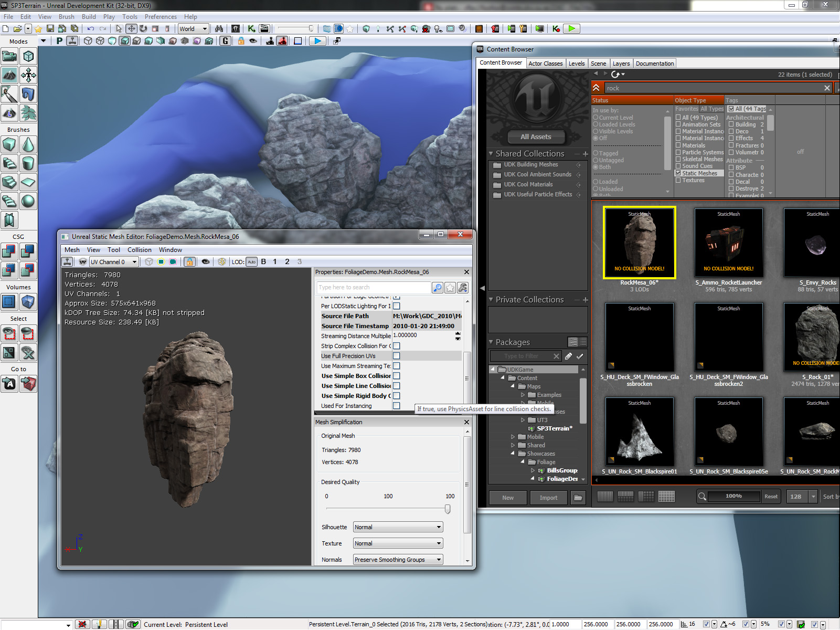Screen dimensions: 840x630
Task: Enable Use Simple Line Collision checkbox
Action: tap(397, 386)
